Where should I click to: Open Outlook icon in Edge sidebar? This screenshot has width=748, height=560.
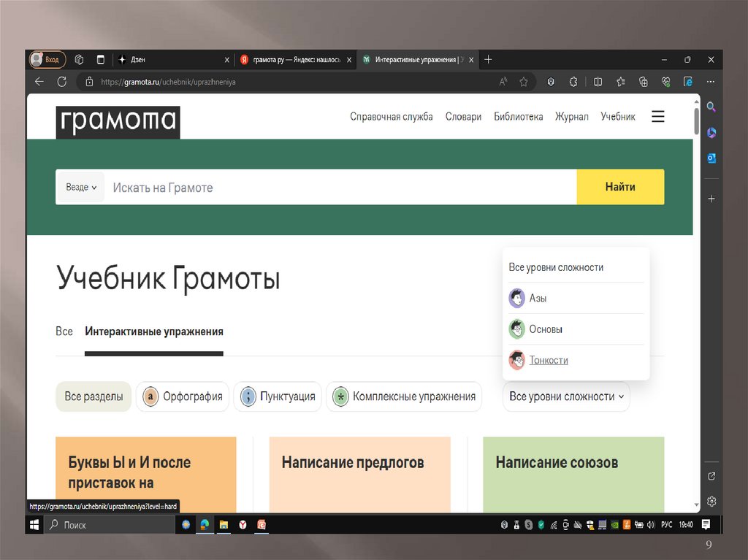711,158
